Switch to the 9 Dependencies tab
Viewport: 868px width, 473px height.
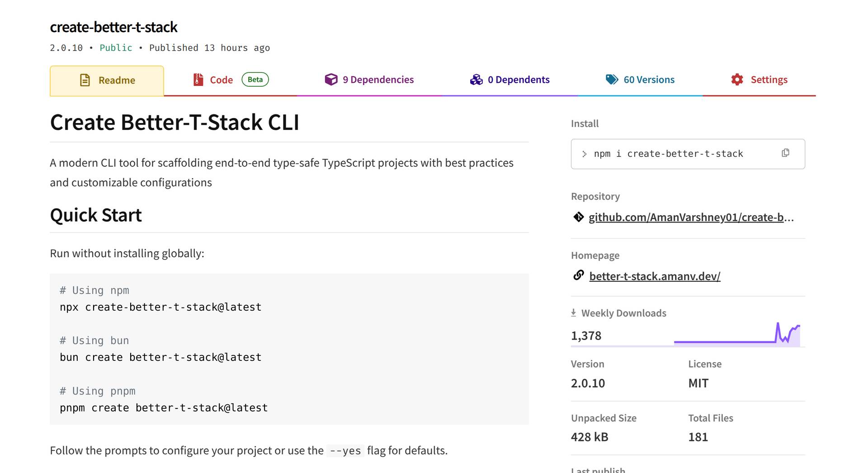[x=378, y=79]
